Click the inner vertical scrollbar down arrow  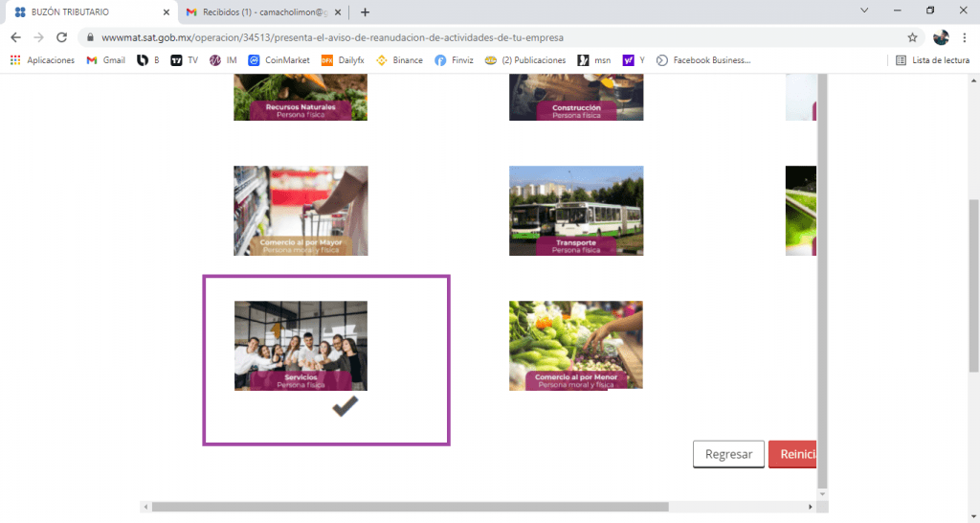pos(822,493)
